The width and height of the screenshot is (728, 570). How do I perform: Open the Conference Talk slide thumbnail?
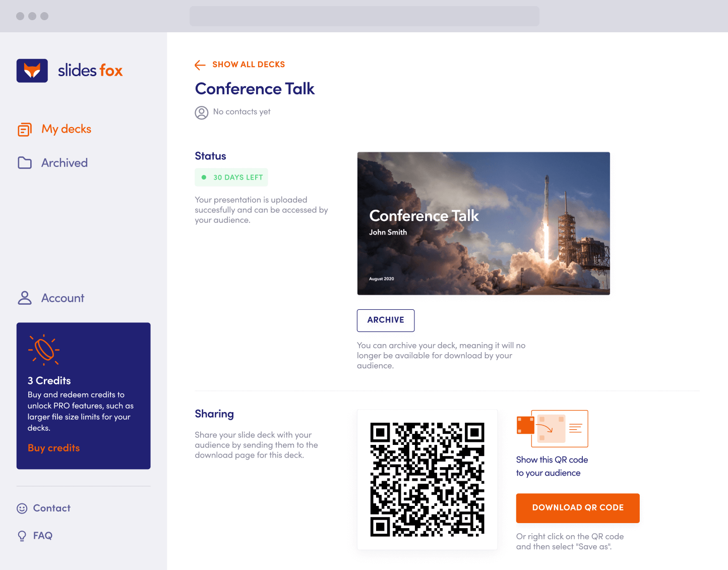coord(483,223)
